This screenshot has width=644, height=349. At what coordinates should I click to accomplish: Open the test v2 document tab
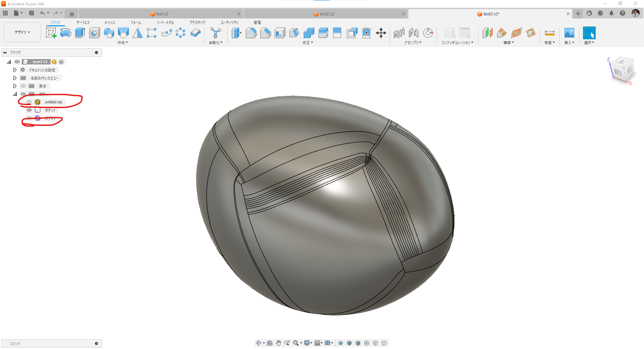161,14
